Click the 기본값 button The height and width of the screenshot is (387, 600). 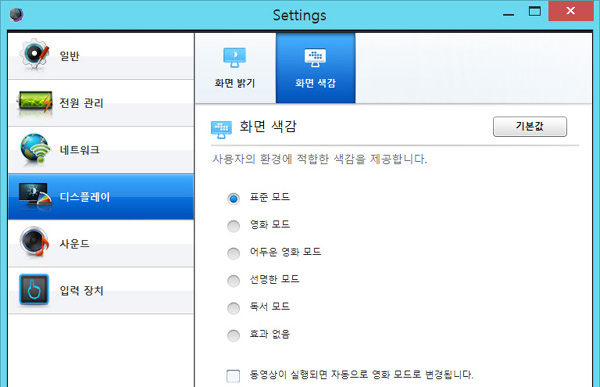(530, 126)
